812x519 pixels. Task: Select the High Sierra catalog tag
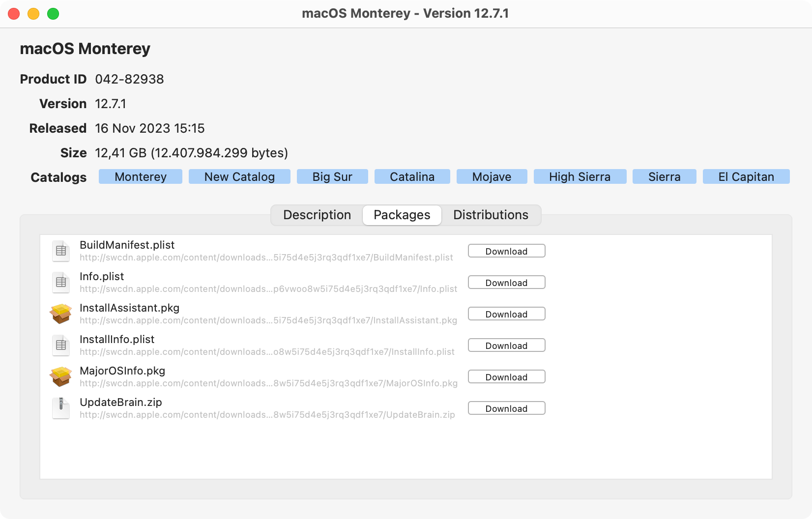580,177
